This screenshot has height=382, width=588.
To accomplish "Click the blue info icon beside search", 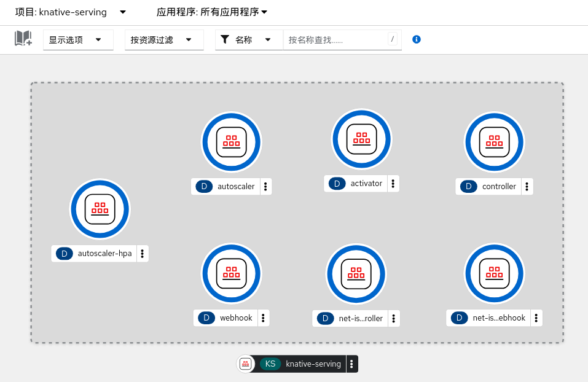I will click(x=416, y=39).
